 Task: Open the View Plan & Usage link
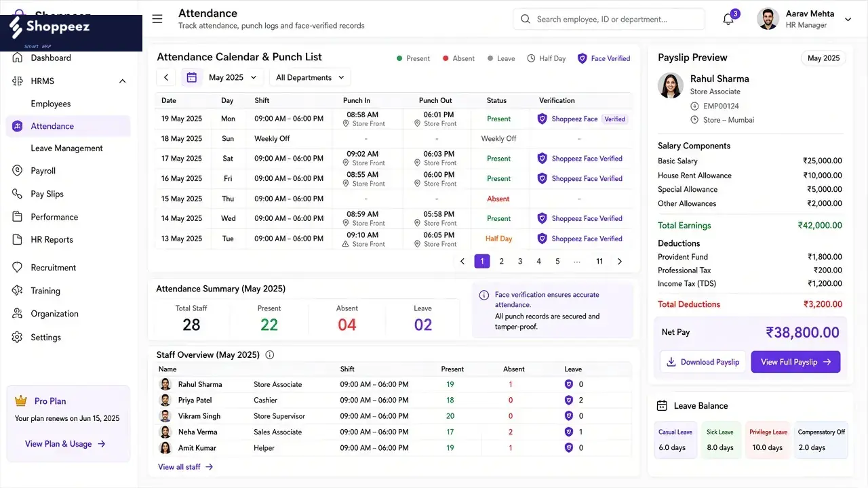coord(65,444)
